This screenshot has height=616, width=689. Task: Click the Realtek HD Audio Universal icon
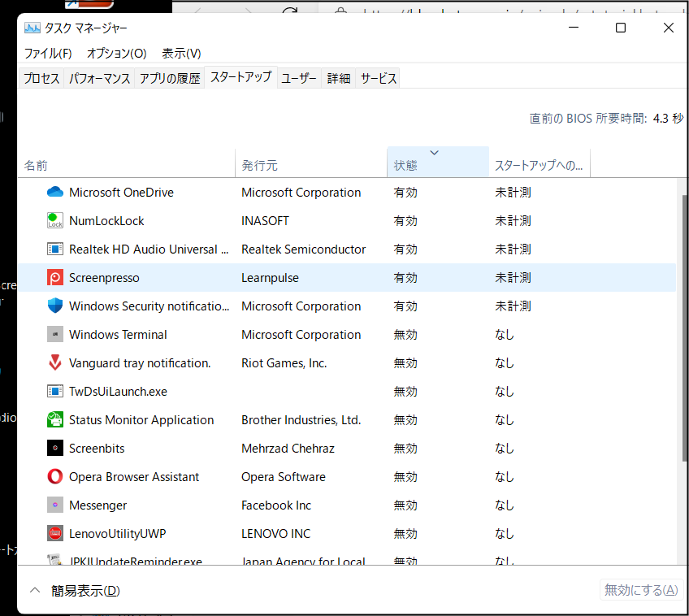coord(55,249)
